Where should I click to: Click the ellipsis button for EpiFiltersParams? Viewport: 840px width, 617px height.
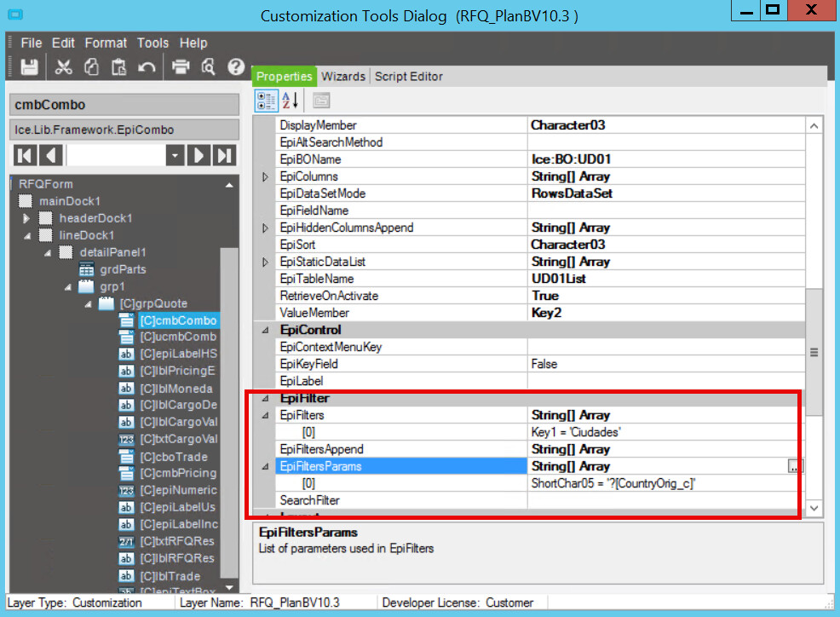[795, 466]
